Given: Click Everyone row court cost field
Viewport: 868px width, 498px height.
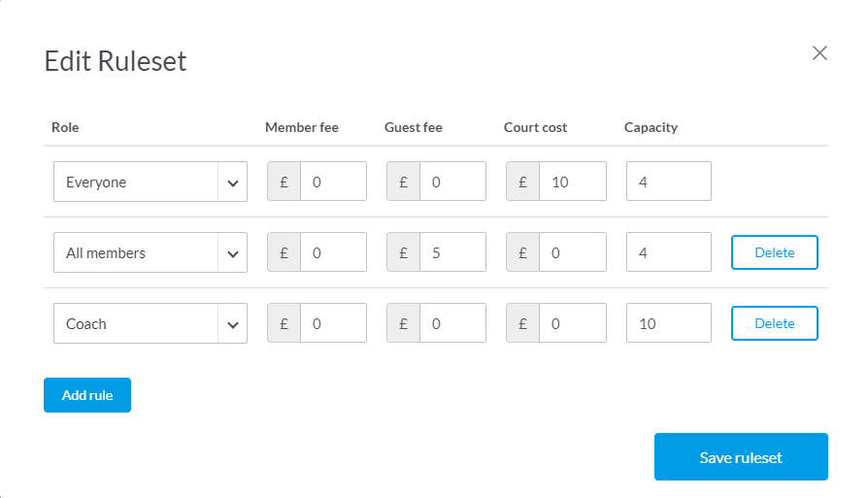Looking at the screenshot, I should [x=572, y=182].
